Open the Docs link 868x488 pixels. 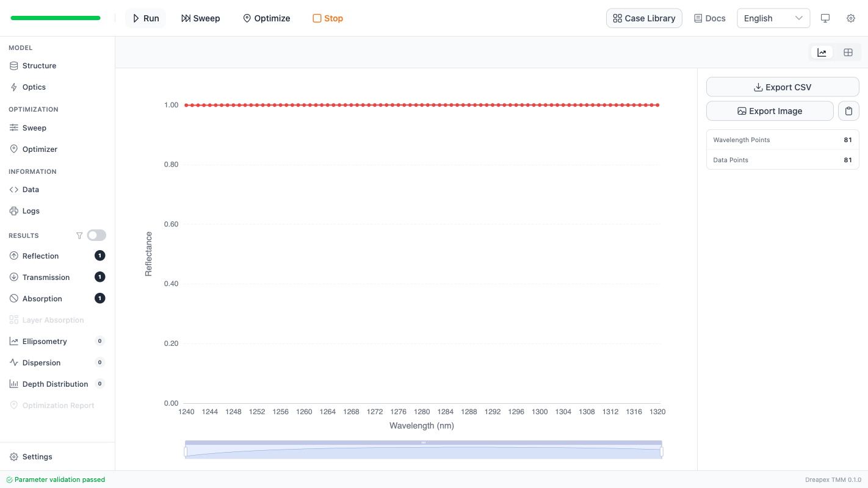coord(709,18)
